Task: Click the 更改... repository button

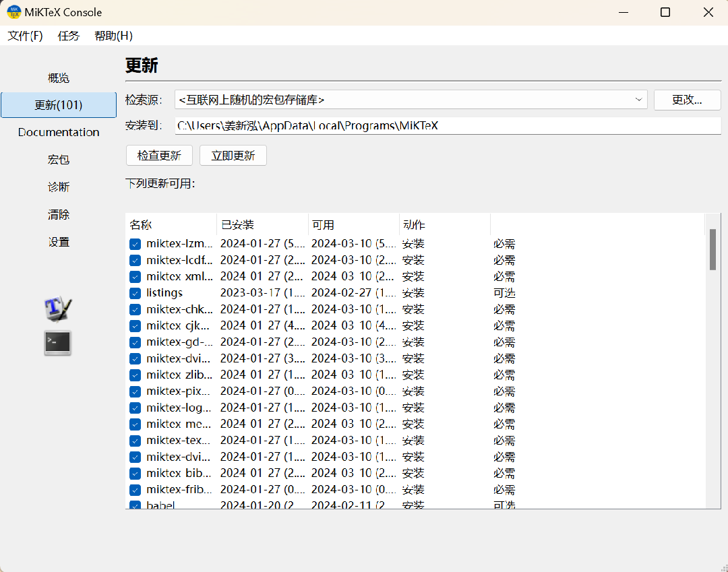Action: pos(687,99)
